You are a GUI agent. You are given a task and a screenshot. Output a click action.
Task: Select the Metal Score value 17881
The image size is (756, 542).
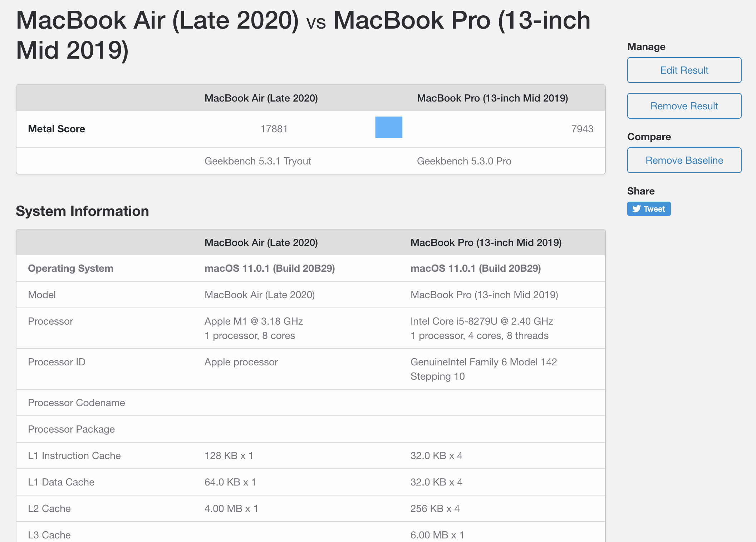pyautogui.click(x=274, y=129)
